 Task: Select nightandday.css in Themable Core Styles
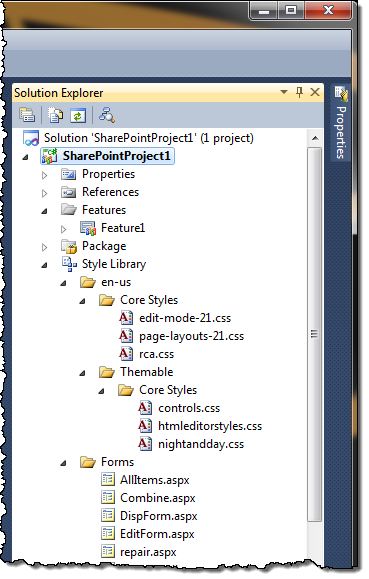point(201,444)
